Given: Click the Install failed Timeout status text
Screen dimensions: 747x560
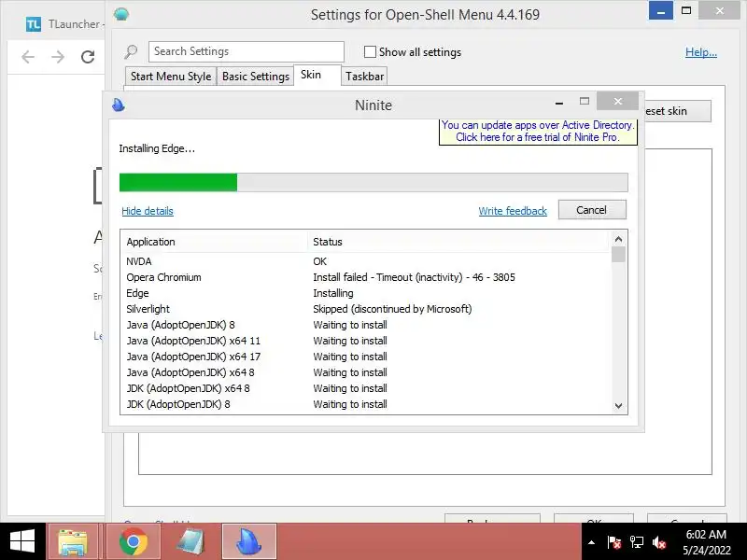Looking at the screenshot, I should click(414, 277).
